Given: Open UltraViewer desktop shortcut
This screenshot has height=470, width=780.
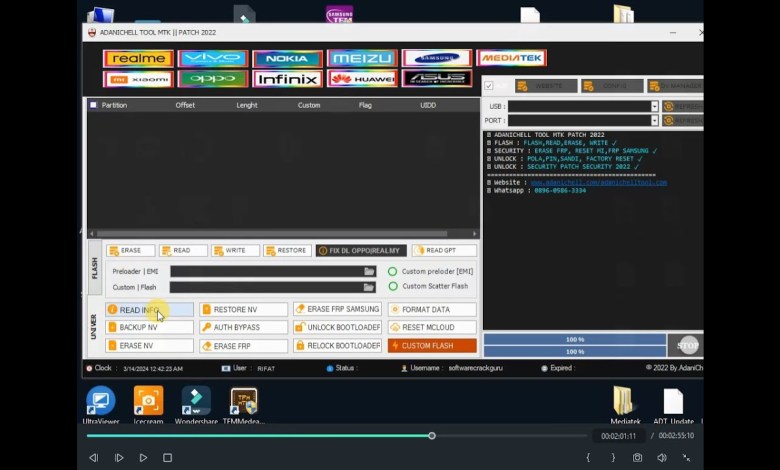Looking at the screenshot, I should coord(101,402).
